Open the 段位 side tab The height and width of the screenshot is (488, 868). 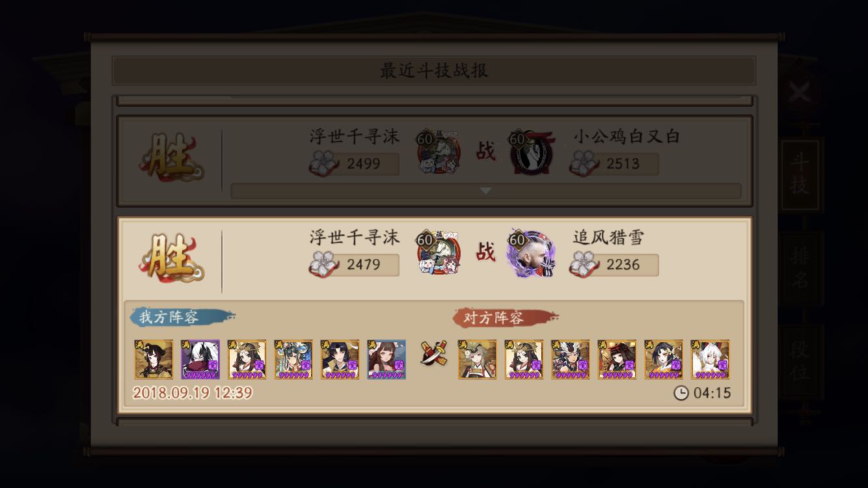800,360
